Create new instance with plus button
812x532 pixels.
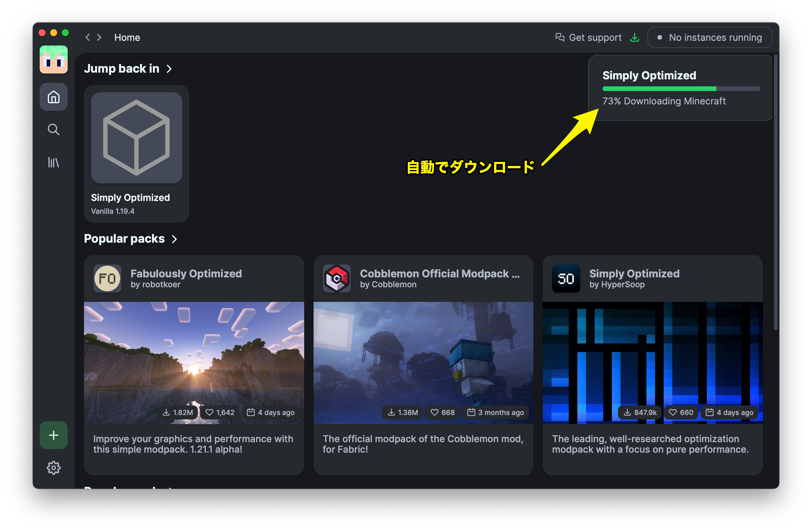click(54, 435)
